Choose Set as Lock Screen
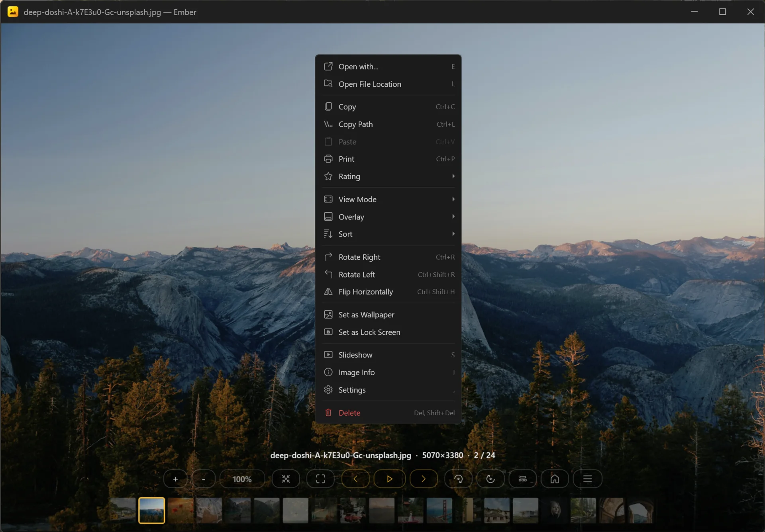The image size is (765, 532). pyautogui.click(x=388, y=332)
